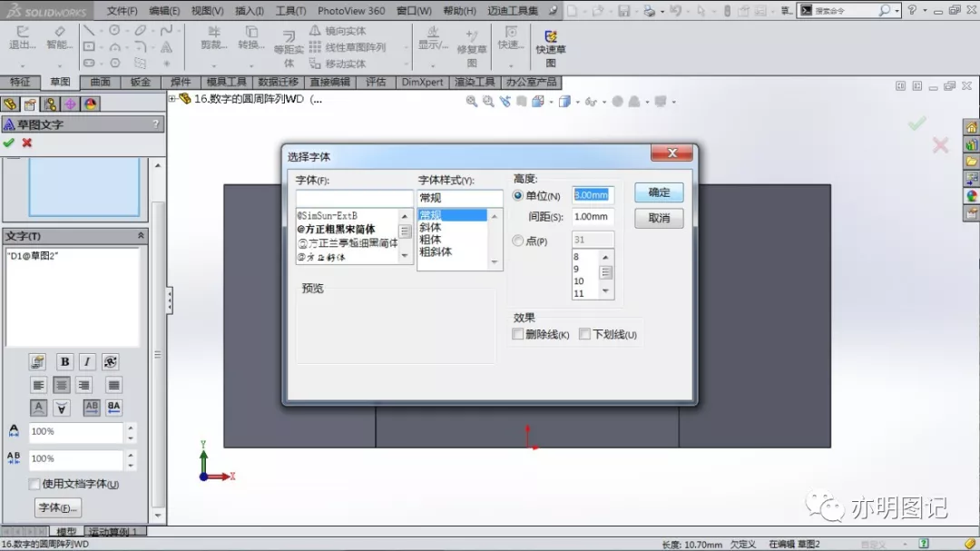The image size is (980, 551).
Task: Flip text horizontally BA icon
Action: click(x=113, y=408)
